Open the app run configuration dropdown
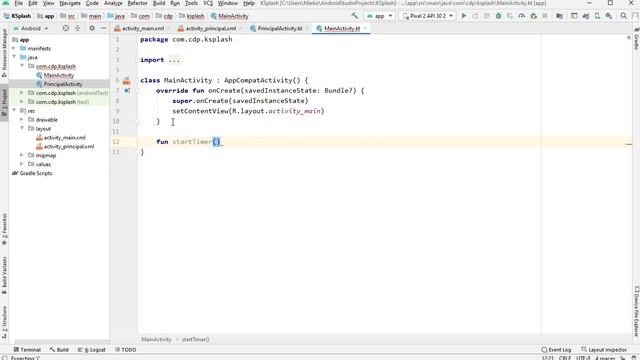 380,16
